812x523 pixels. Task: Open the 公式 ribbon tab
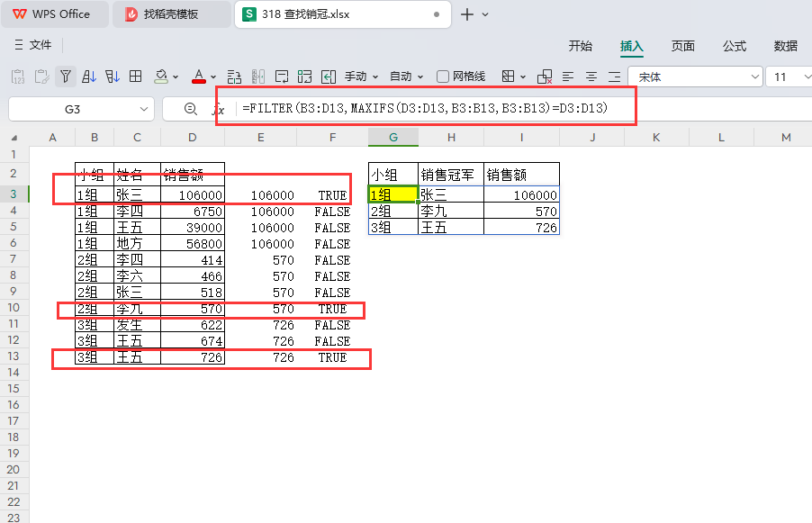pyautogui.click(x=735, y=46)
